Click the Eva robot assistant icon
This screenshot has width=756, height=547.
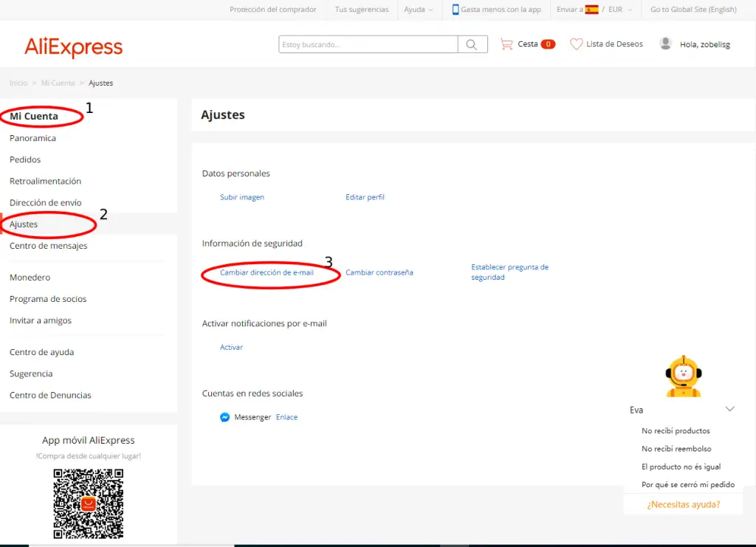[683, 376]
